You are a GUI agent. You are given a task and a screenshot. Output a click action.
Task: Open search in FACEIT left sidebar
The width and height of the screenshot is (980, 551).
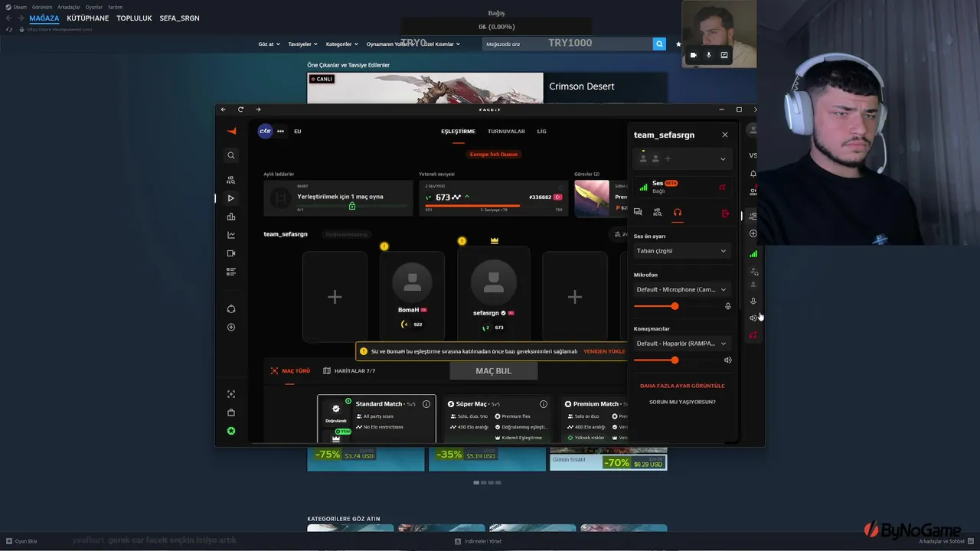click(x=231, y=155)
